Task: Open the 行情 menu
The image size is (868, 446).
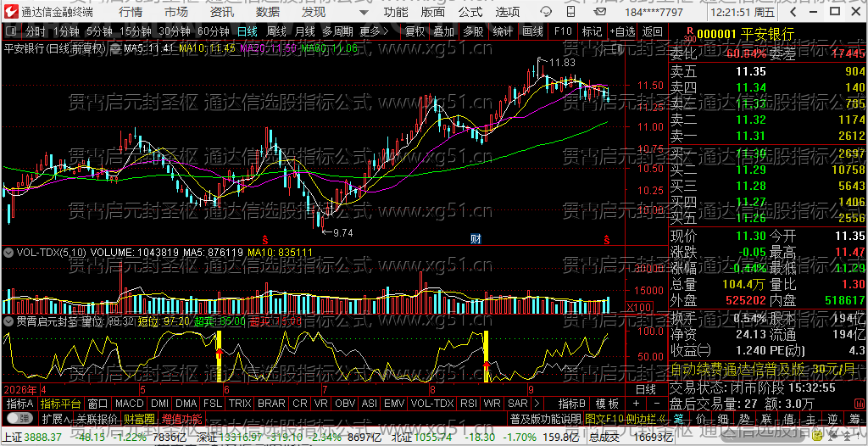Action: click(130, 12)
